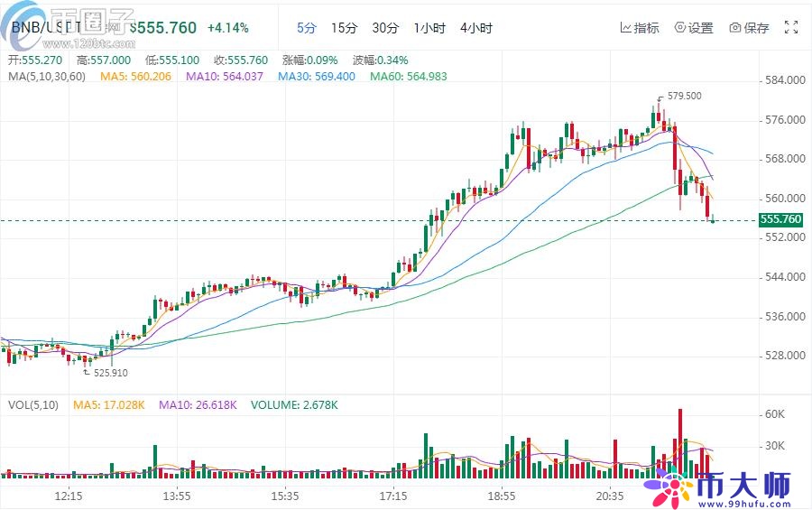Screen dimensions: 812x510
Task: Choose the 1小时 interval
Action: 429,28
